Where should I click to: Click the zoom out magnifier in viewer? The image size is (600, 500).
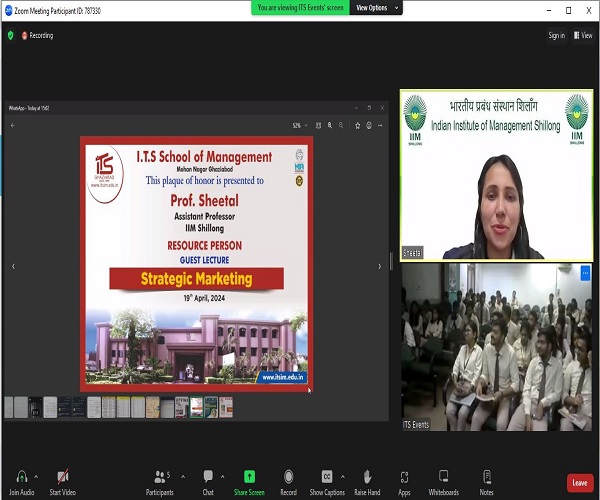(x=341, y=125)
